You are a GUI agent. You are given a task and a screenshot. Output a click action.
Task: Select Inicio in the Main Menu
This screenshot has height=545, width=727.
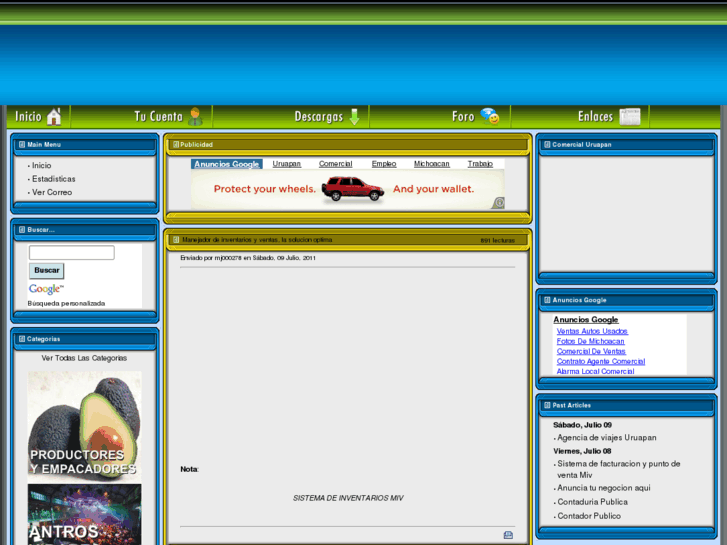[41, 166]
